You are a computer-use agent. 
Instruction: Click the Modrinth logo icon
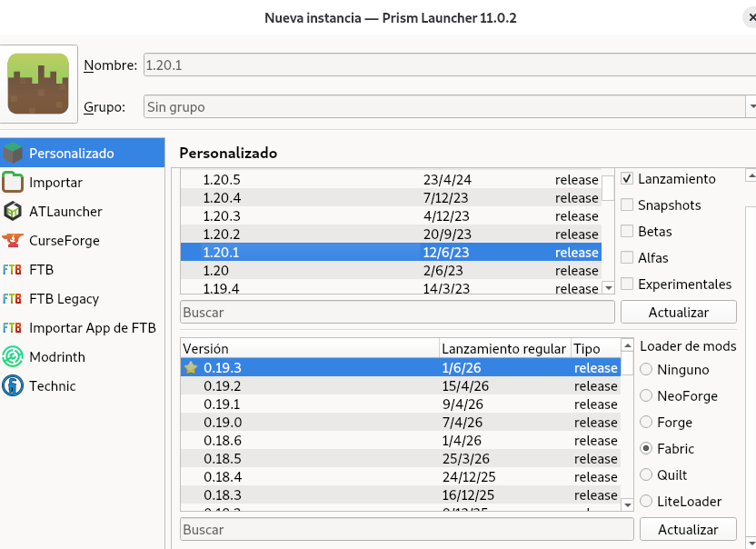pyautogui.click(x=13, y=356)
